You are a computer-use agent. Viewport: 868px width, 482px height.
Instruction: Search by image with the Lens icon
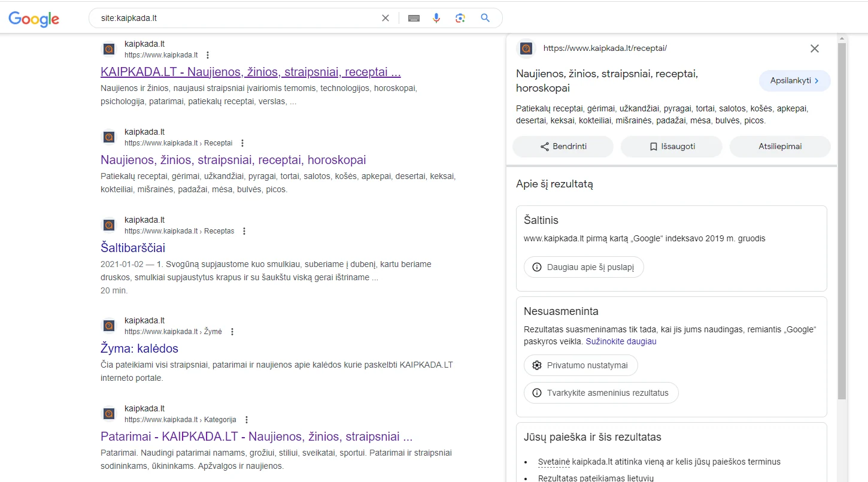pos(460,18)
